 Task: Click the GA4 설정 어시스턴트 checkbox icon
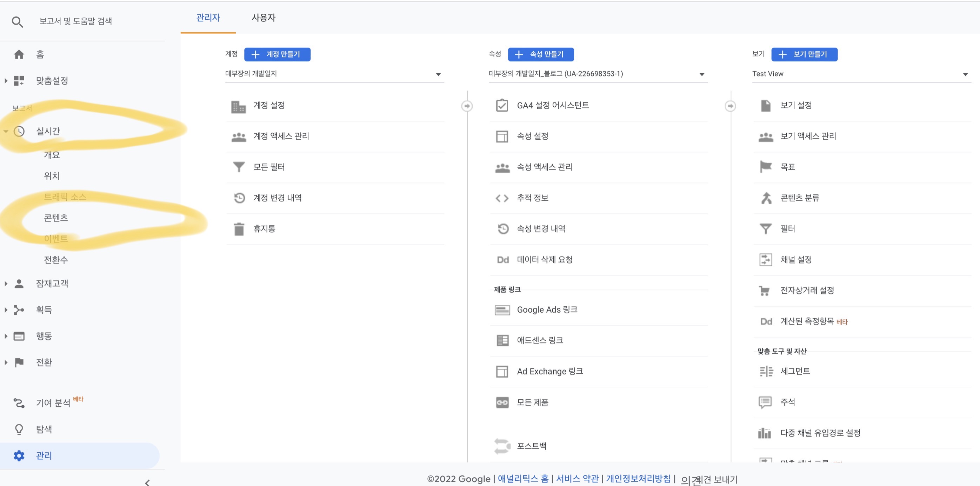pos(502,105)
